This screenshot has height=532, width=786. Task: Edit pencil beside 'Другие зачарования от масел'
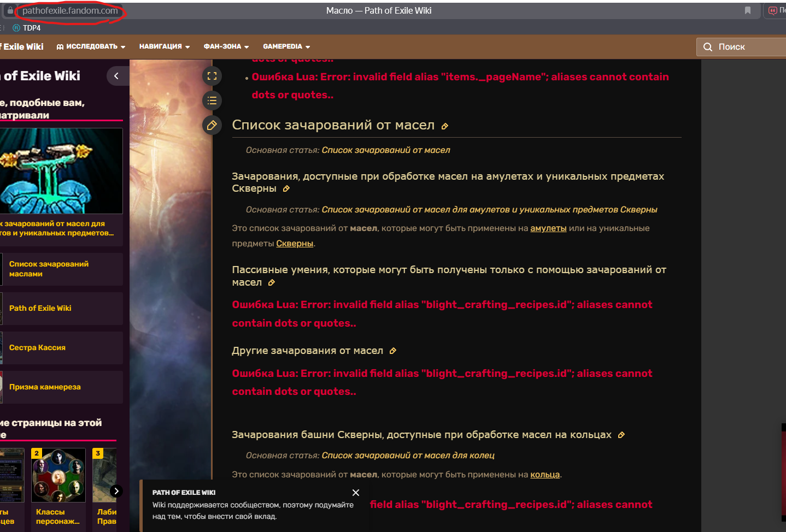(392, 351)
